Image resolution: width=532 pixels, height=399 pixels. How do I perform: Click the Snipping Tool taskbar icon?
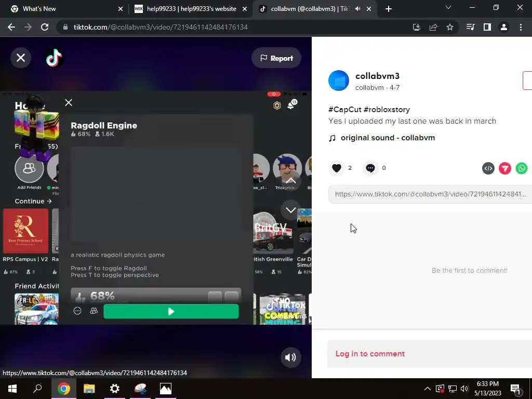[x=140, y=389]
